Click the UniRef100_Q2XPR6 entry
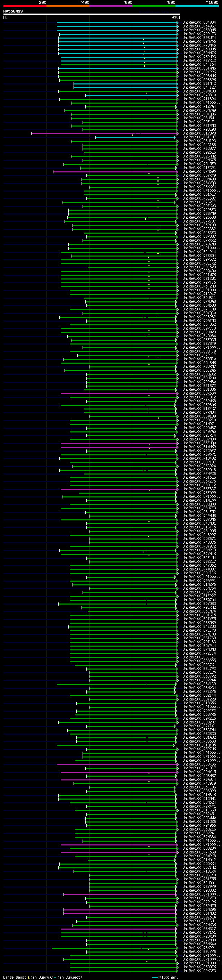 [199, 72]
